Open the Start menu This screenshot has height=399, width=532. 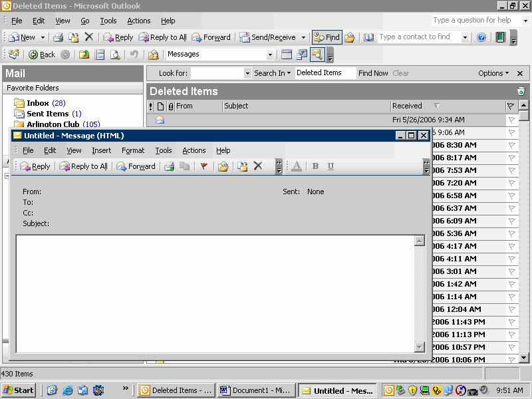[x=19, y=390]
